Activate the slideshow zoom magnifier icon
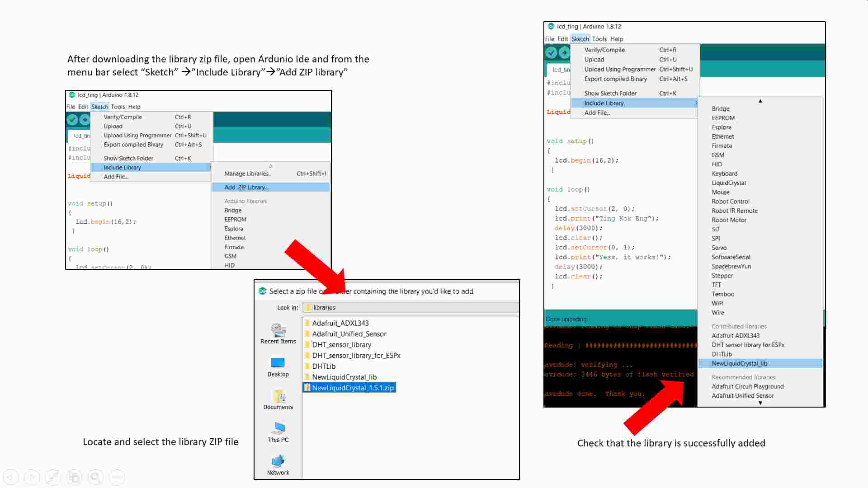 point(95,477)
